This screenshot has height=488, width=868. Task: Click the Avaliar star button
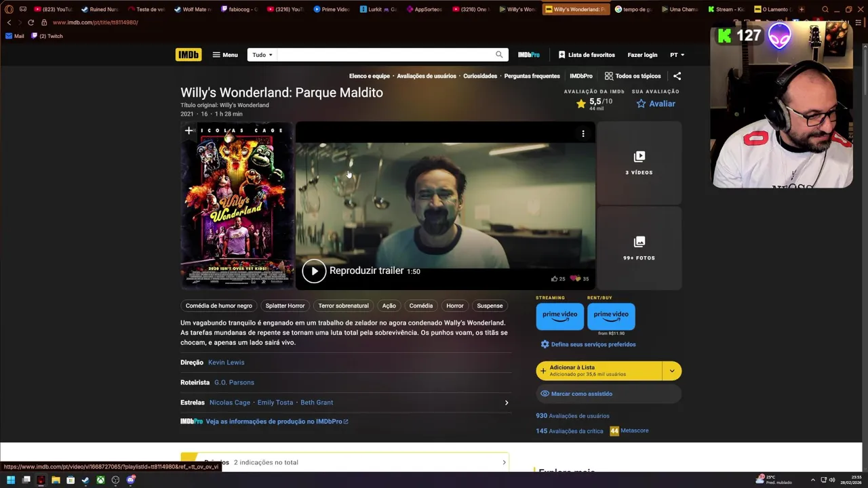[x=656, y=104]
